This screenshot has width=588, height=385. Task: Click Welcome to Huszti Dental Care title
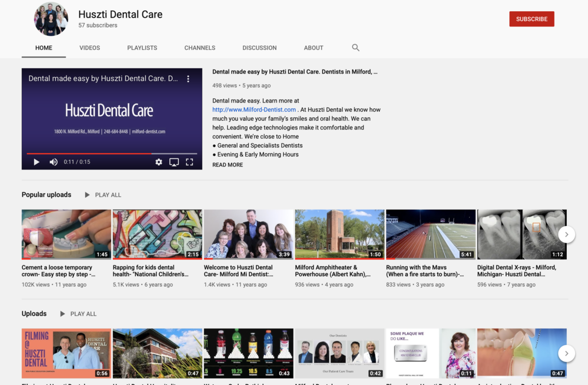(239, 271)
